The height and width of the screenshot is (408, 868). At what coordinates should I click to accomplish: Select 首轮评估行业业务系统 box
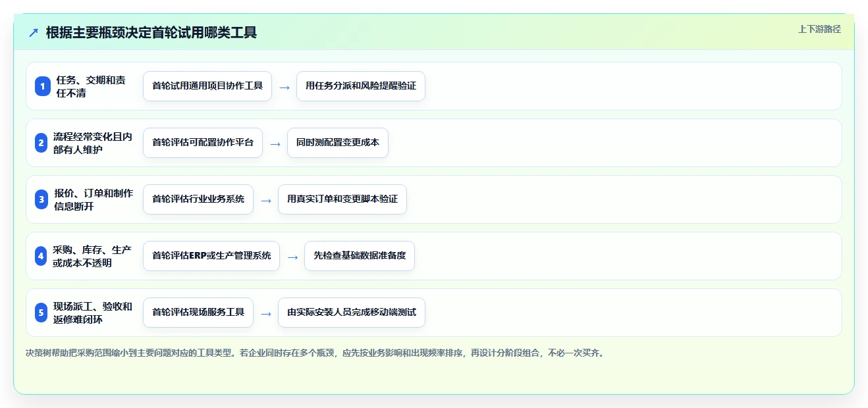[198, 199]
